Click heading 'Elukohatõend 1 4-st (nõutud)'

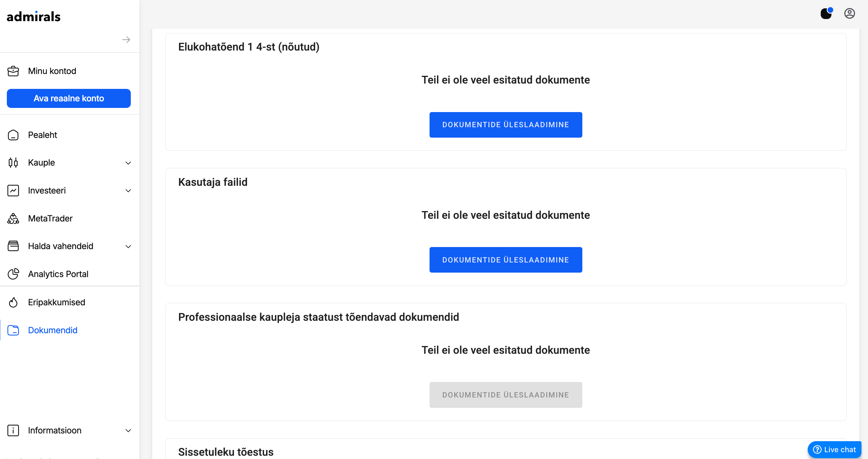[249, 47]
